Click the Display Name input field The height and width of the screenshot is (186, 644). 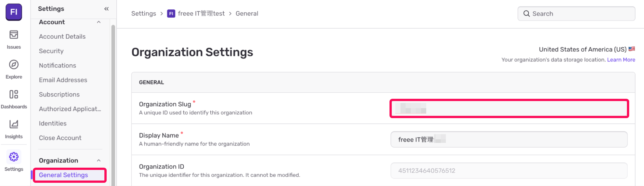pos(509,139)
